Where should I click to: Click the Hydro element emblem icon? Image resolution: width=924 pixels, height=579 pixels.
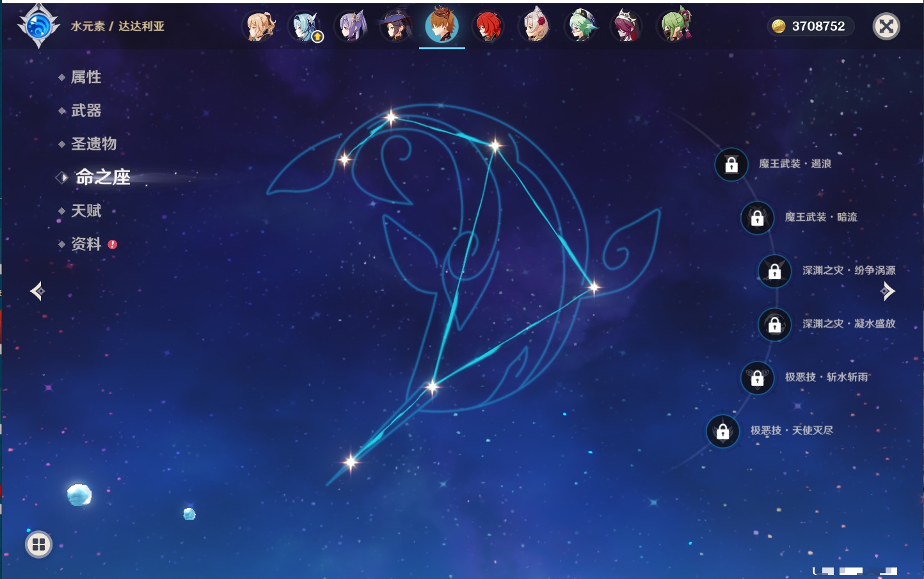click(38, 26)
